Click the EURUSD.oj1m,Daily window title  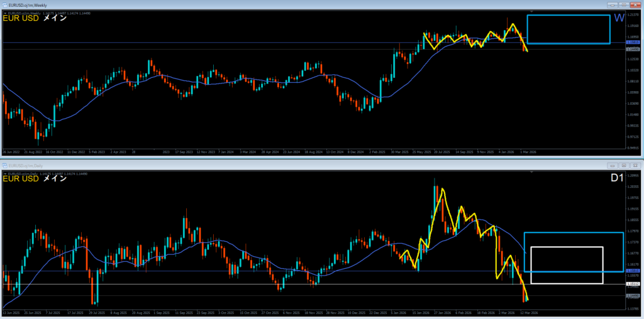(26, 166)
